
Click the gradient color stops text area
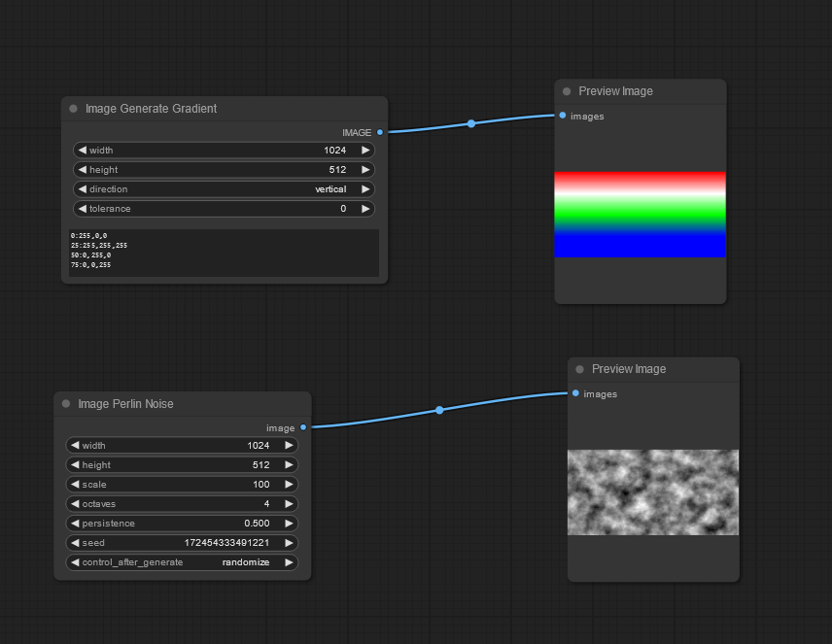point(224,254)
